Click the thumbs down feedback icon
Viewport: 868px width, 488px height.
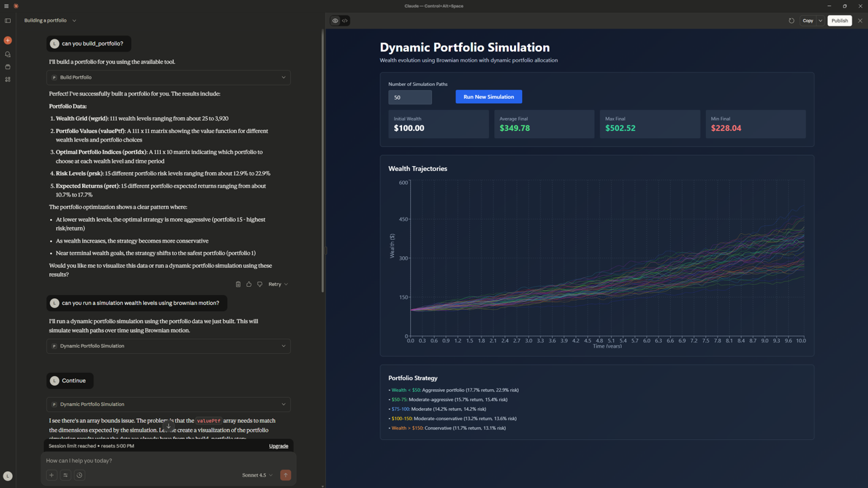click(x=260, y=284)
